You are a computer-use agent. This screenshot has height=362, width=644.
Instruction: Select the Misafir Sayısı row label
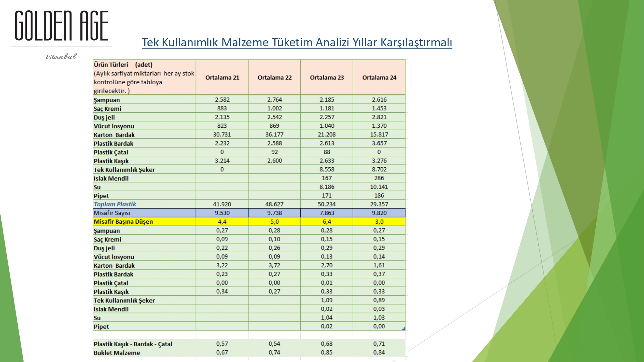pyautogui.click(x=112, y=213)
